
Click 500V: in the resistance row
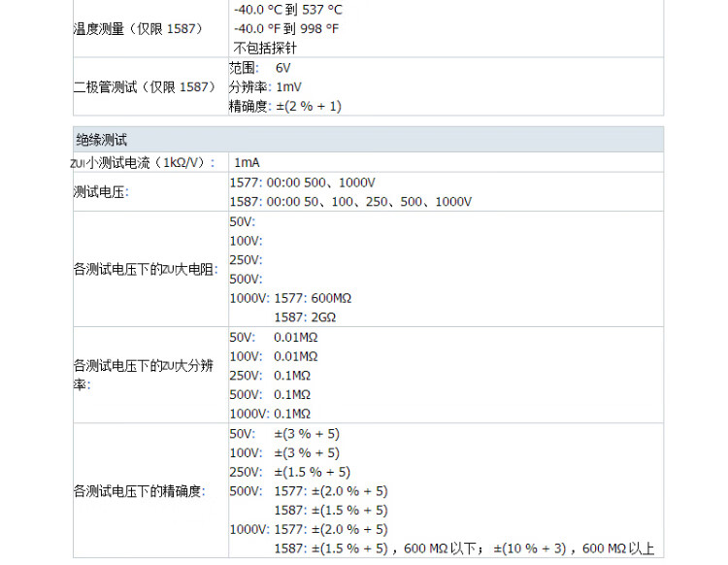pyautogui.click(x=247, y=279)
